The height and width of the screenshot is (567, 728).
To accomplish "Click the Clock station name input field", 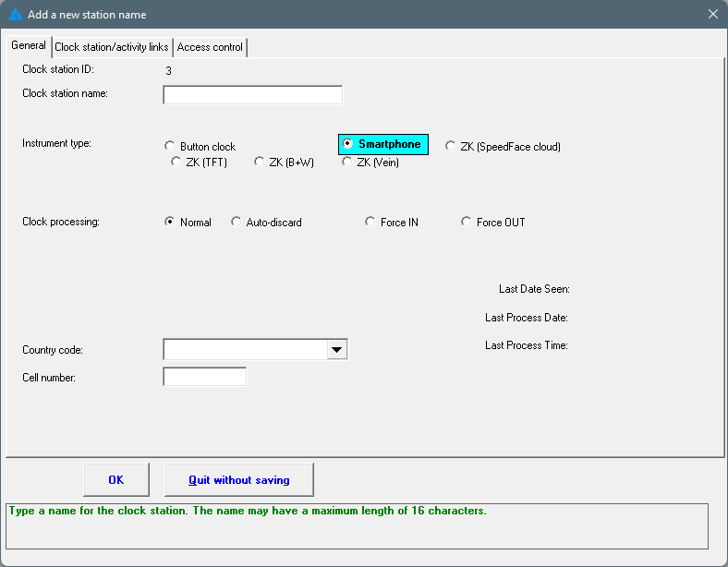I will (252, 95).
